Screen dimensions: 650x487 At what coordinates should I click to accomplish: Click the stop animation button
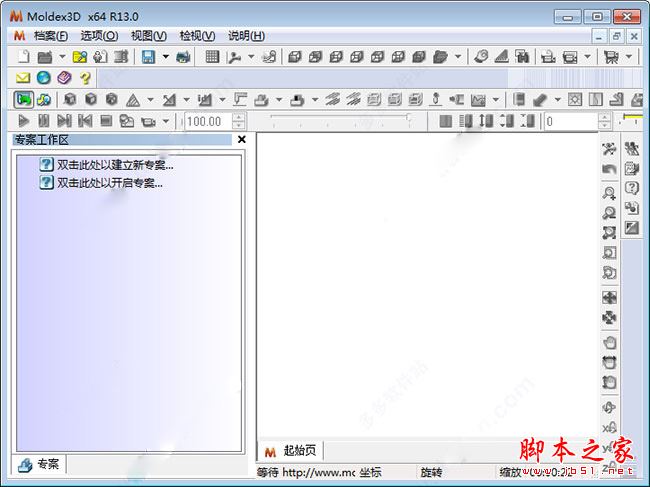[106, 121]
